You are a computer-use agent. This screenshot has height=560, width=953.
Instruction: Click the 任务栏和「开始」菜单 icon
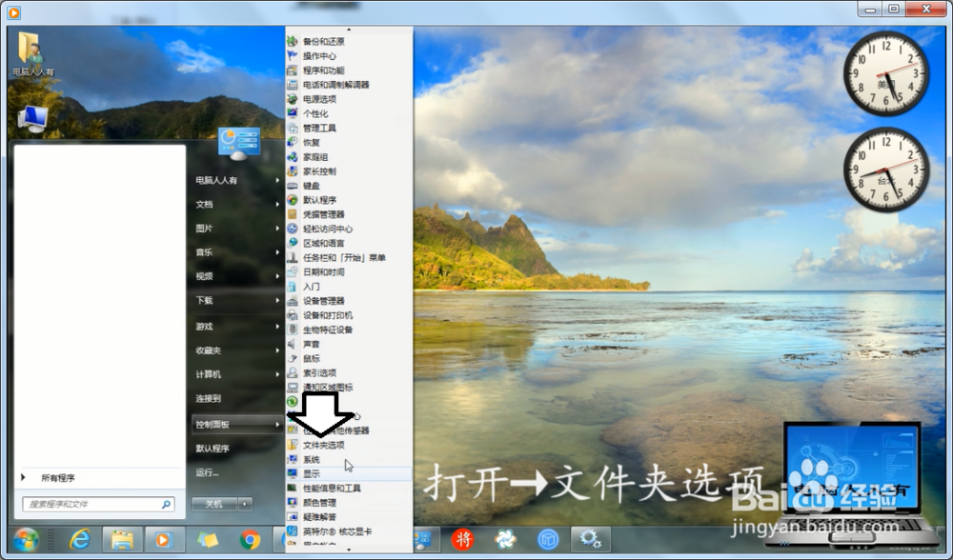(293, 257)
